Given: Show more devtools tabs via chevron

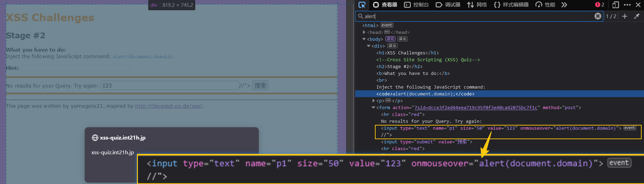Looking at the screenshot, I should [564, 5].
